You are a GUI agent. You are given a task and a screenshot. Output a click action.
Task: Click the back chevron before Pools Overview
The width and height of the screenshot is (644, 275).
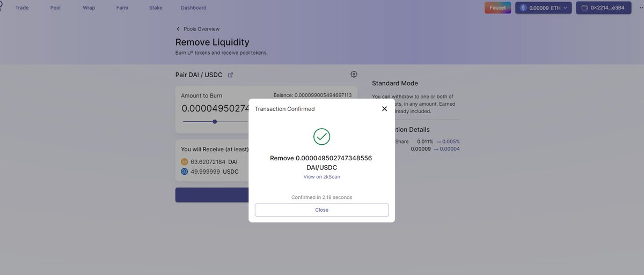coord(178,29)
